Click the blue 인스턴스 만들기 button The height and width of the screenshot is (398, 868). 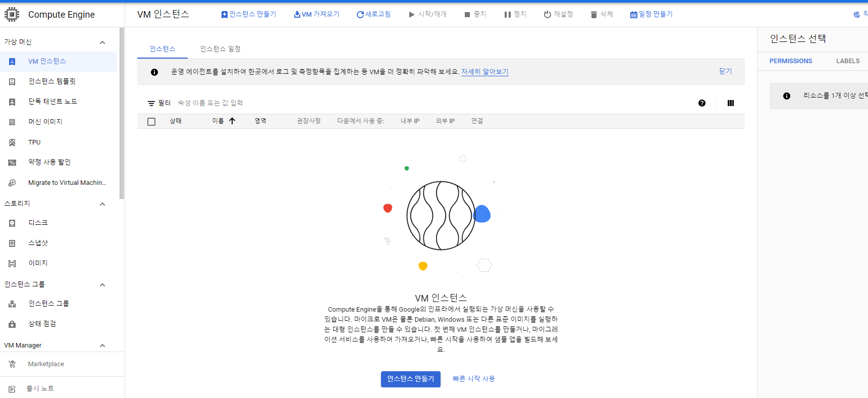click(411, 379)
